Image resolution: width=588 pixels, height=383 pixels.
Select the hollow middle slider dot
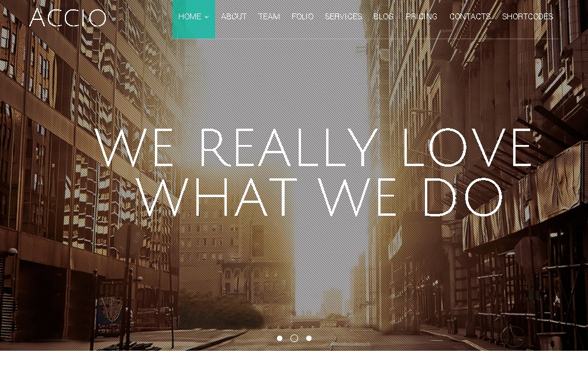(x=295, y=339)
